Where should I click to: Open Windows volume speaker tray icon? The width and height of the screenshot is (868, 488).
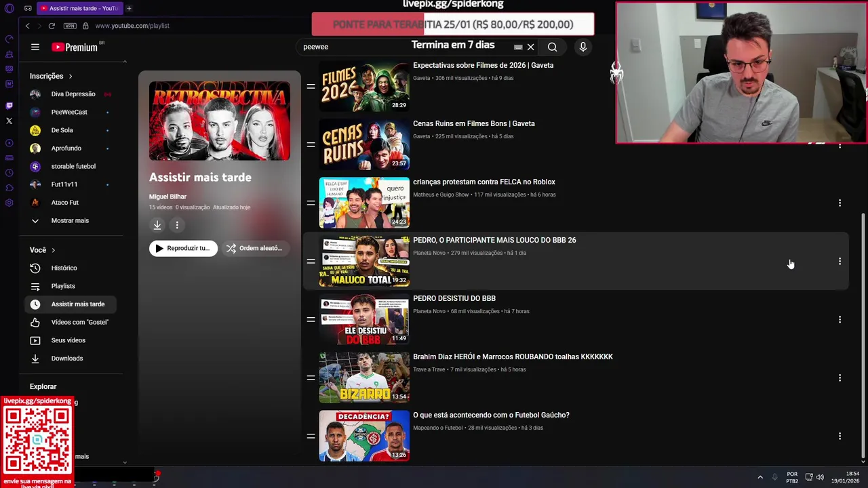(820, 477)
